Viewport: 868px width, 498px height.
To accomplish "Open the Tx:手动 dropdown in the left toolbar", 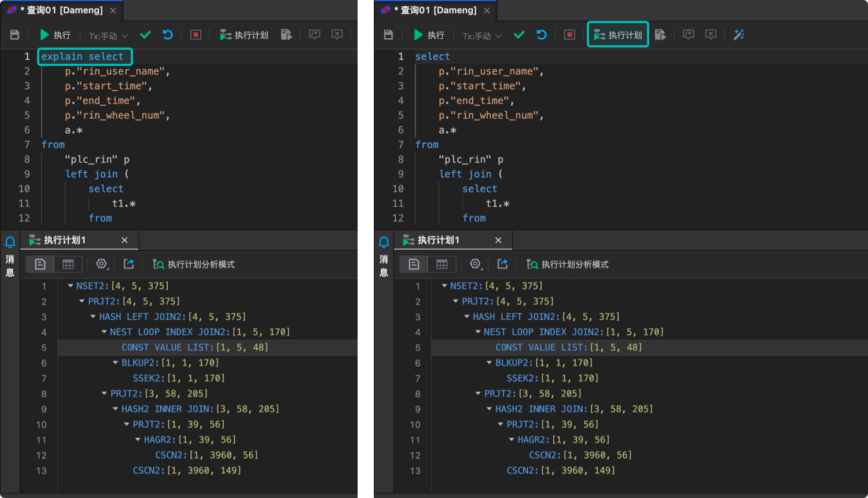I will coord(108,36).
